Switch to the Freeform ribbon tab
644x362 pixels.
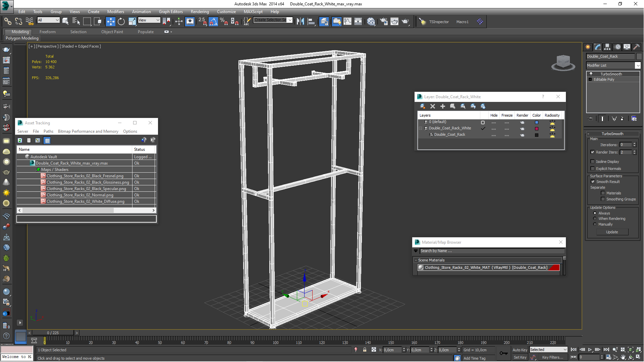(x=48, y=32)
